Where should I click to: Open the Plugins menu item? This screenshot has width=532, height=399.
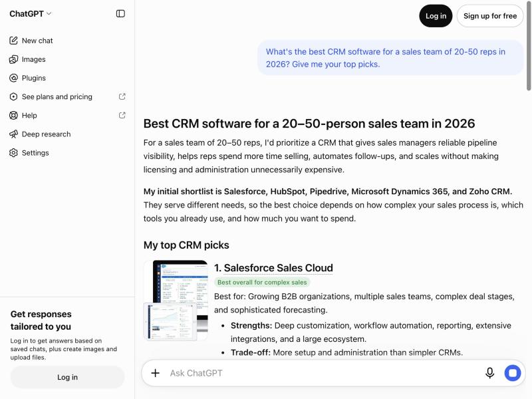click(x=34, y=78)
